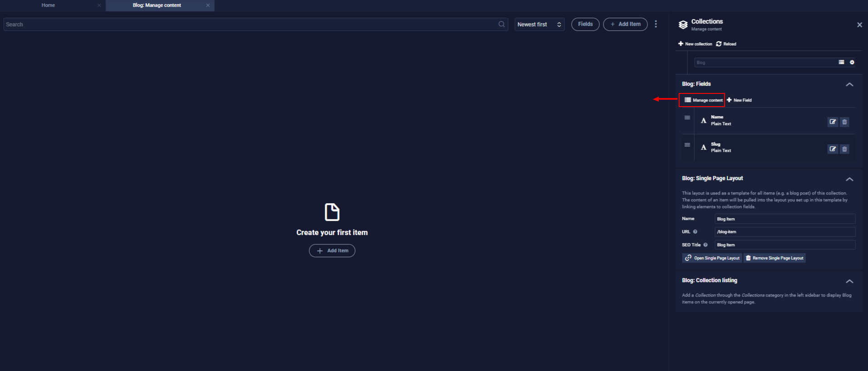Grab the Name field reorder handle
This screenshot has height=371, width=868.
click(x=687, y=117)
